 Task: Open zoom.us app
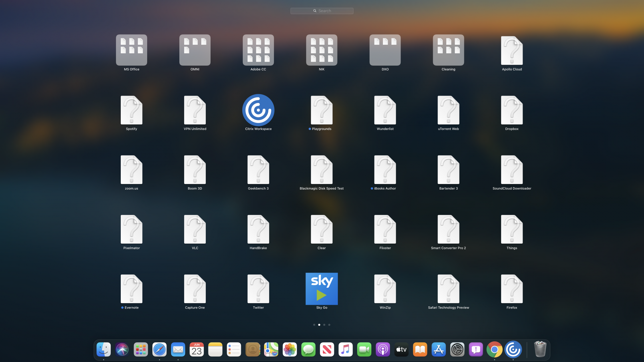click(x=131, y=170)
